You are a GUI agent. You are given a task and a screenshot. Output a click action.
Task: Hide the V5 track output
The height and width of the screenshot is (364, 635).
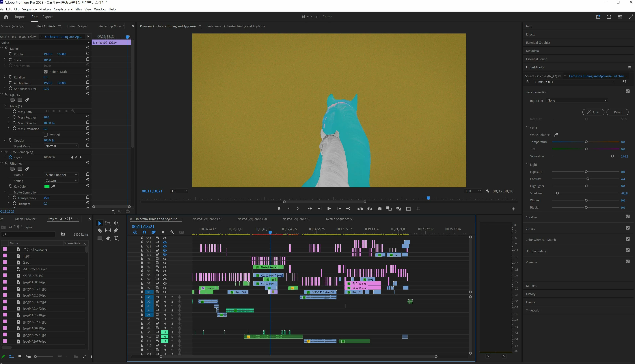[165, 275]
